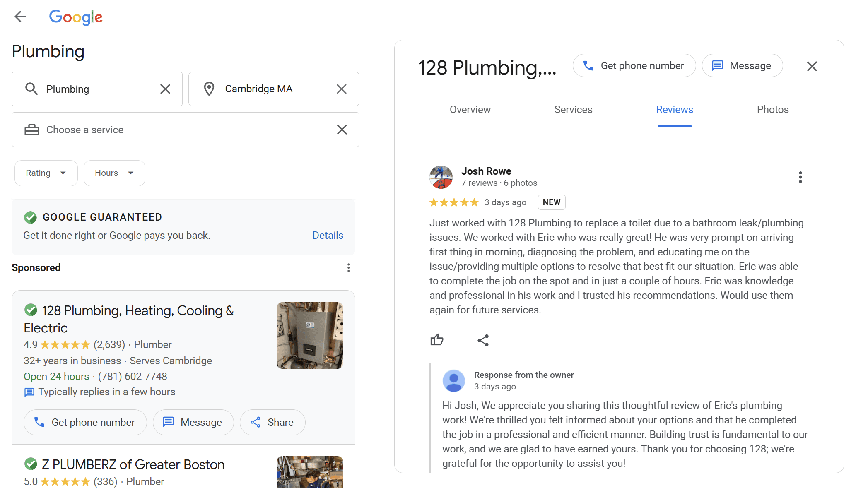The width and height of the screenshot is (868, 488).
Task: Open 128 Plumbing water heater thumbnail
Action: (x=310, y=335)
